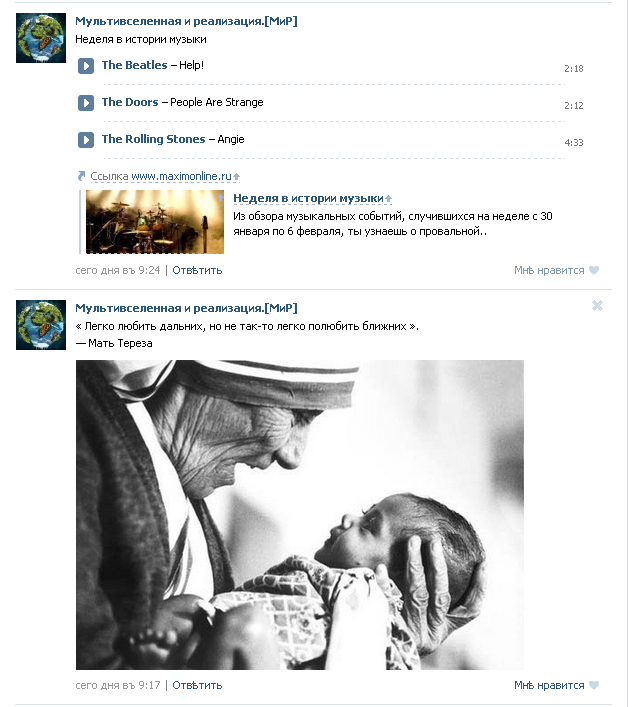Image resolution: width=628 pixels, height=707 pixels.
Task: Click the quote text Легко любить дальних
Action: click(247, 326)
